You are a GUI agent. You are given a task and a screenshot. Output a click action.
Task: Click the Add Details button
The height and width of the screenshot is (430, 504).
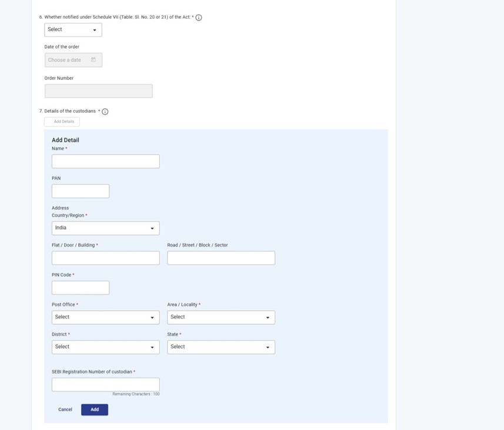[62, 122]
